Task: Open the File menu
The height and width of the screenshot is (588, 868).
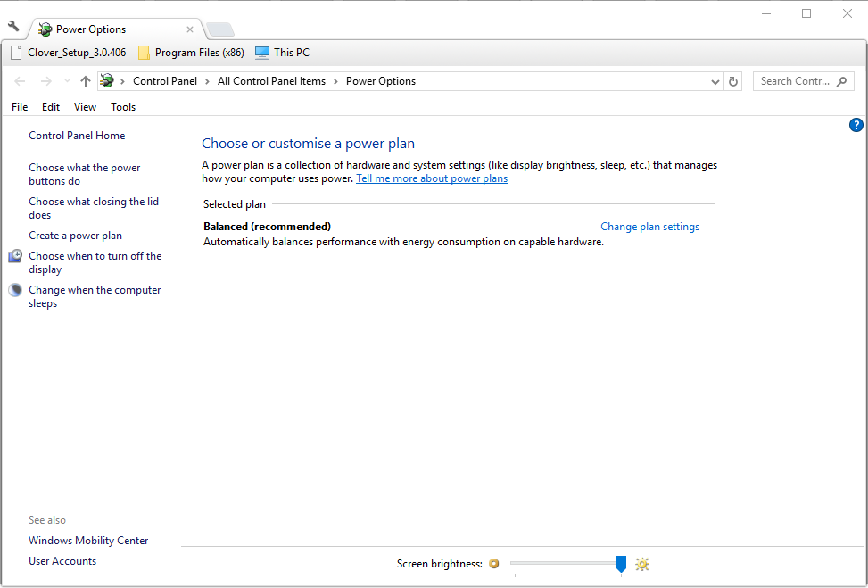Action: click(20, 107)
